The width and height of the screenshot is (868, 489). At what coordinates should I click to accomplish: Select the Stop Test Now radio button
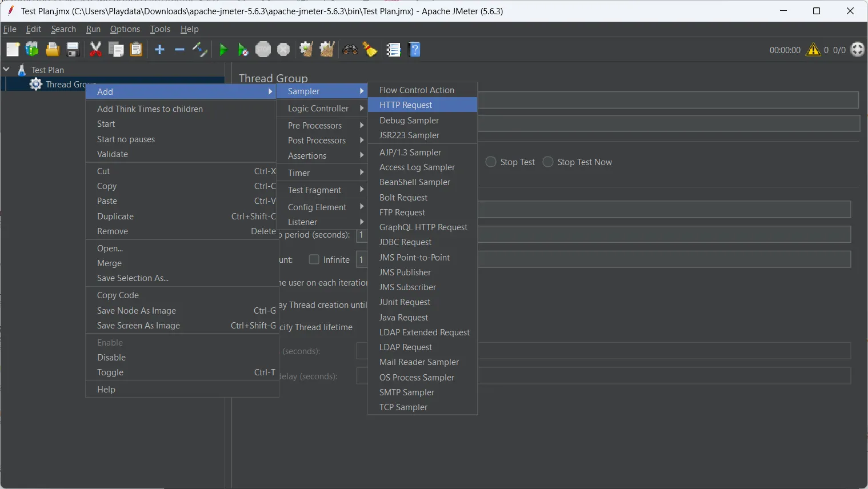(x=548, y=162)
